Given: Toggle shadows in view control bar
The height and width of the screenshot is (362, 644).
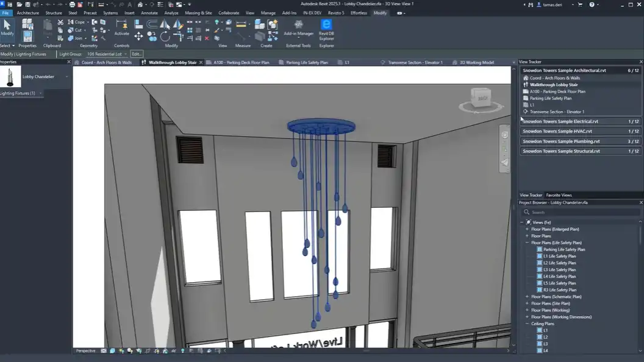Looking at the screenshot, I should pos(130,351).
